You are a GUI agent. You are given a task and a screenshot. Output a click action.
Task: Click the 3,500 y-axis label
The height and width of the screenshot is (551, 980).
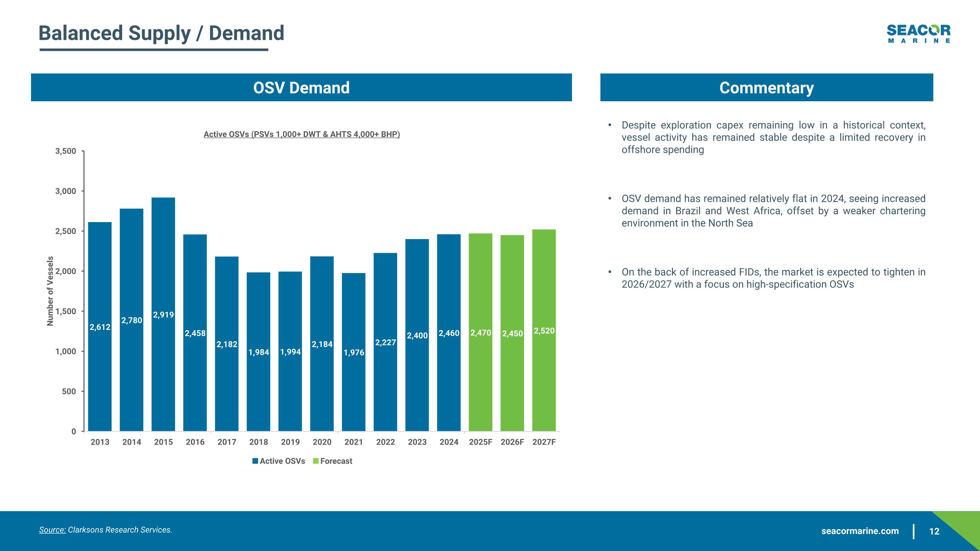(66, 151)
